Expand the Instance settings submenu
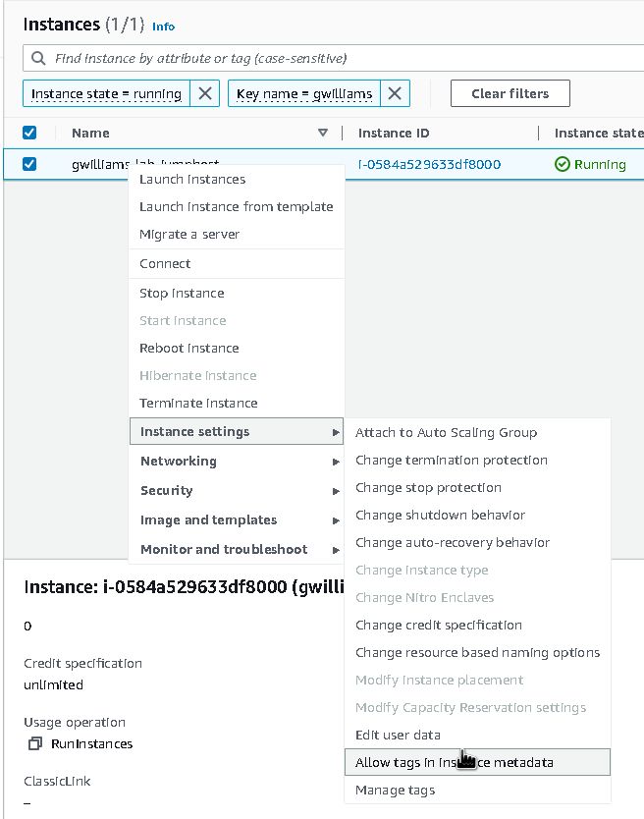Image resolution: width=644 pixels, height=819 pixels. coord(236,431)
